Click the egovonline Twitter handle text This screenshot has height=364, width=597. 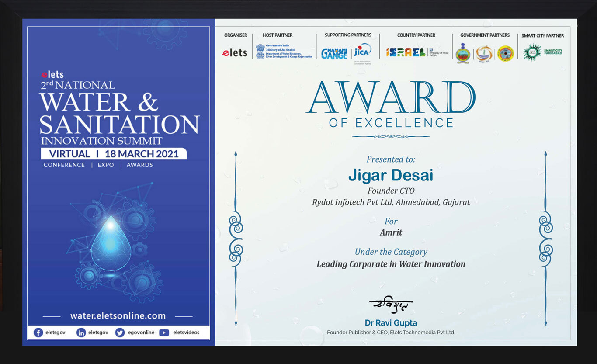141,333
